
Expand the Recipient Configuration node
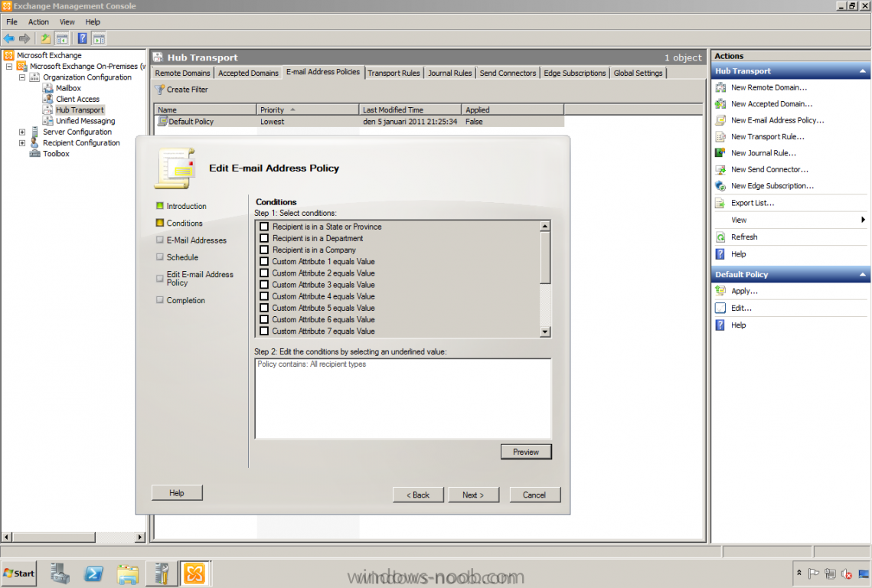pyautogui.click(x=22, y=143)
